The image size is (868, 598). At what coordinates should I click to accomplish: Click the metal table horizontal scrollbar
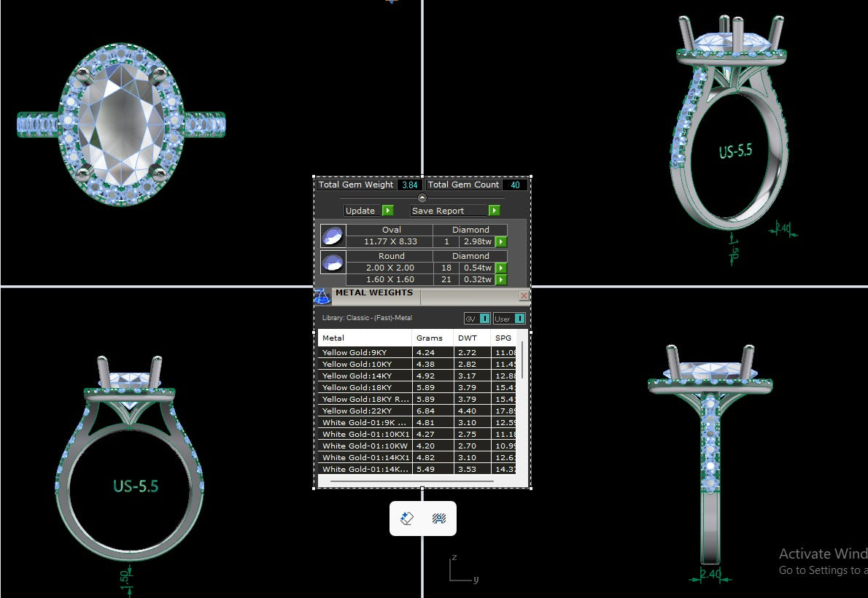pyautogui.click(x=412, y=481)
